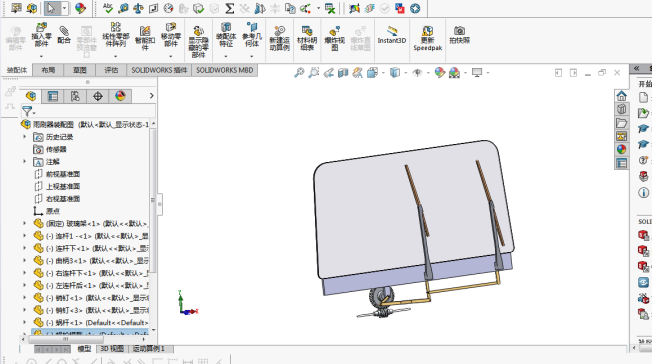Expand the 玻璃架<1> component node
Image resolution: width=652 pixels, height=364 pixels.
click(x=25, y=223)
